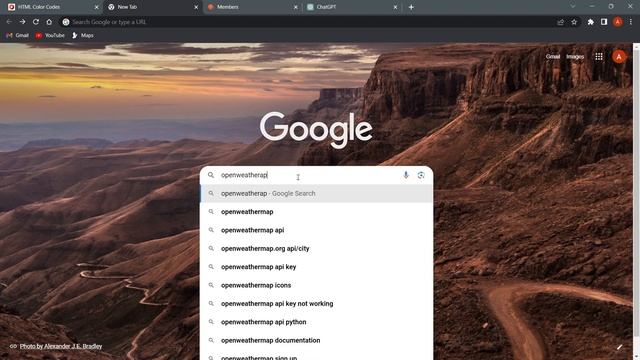The height and width of the screenshot is (360, 640).
Task: Choose 'openweathermap api python' suggestion
Action: click(x=316, y=322)
